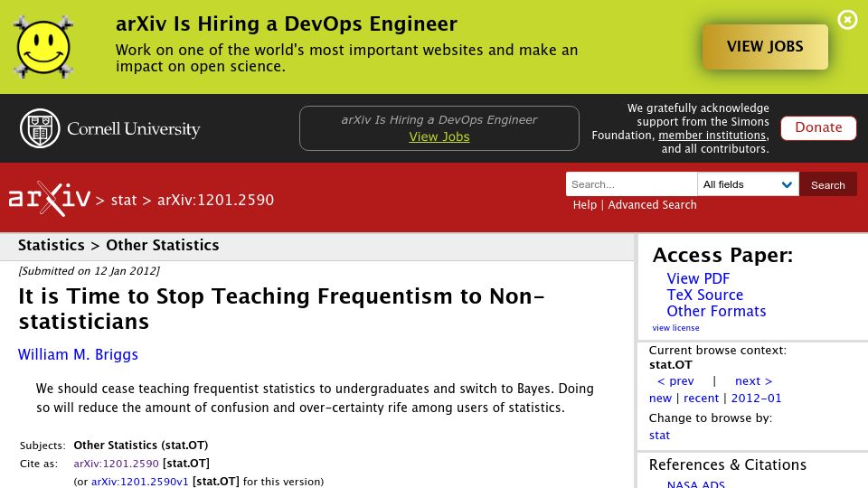Click the arXiv logo
This screenshot has height=488, width=868.
(49, 199)
